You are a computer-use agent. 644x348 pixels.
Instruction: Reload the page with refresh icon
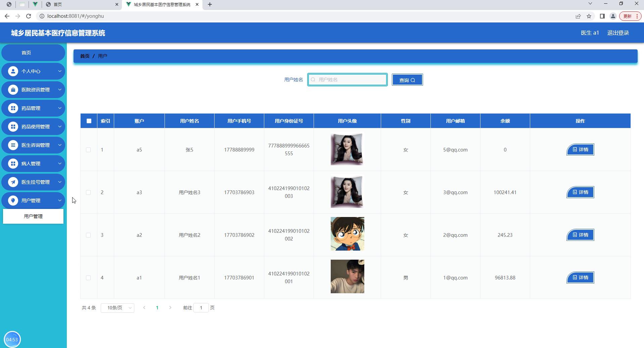(29, 16)
